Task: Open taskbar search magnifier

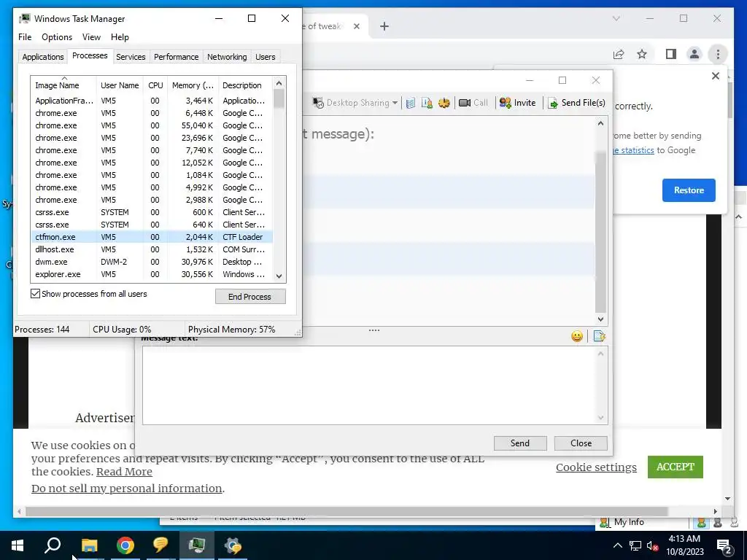Action: tap(53, 545)
